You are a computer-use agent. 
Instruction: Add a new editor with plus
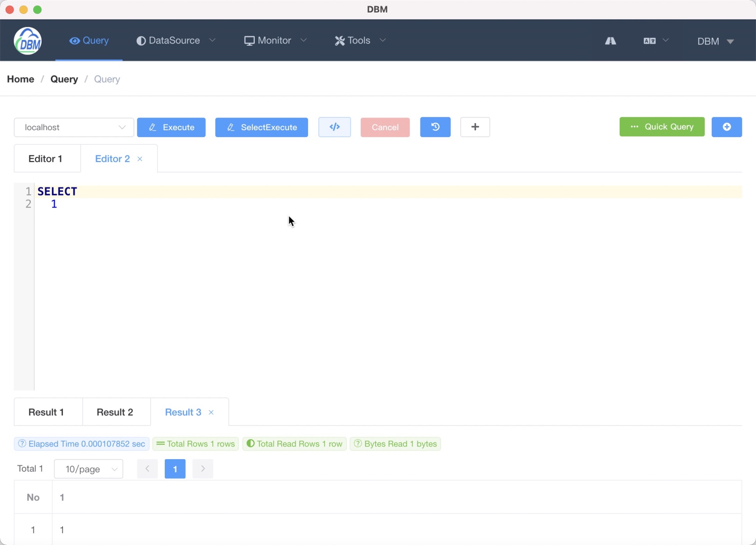pyautogui.click(x=475, y=127)
